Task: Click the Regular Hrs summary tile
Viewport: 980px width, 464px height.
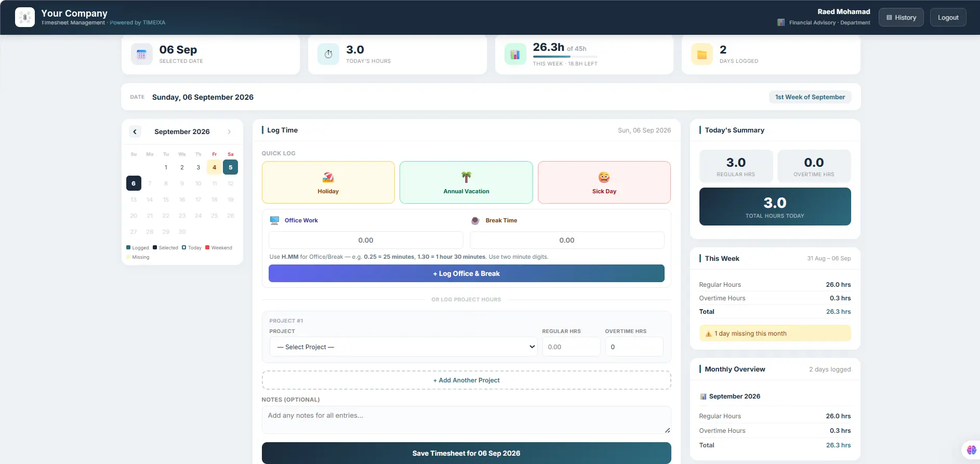Action: pyautogui.click(x=736, y=166)
